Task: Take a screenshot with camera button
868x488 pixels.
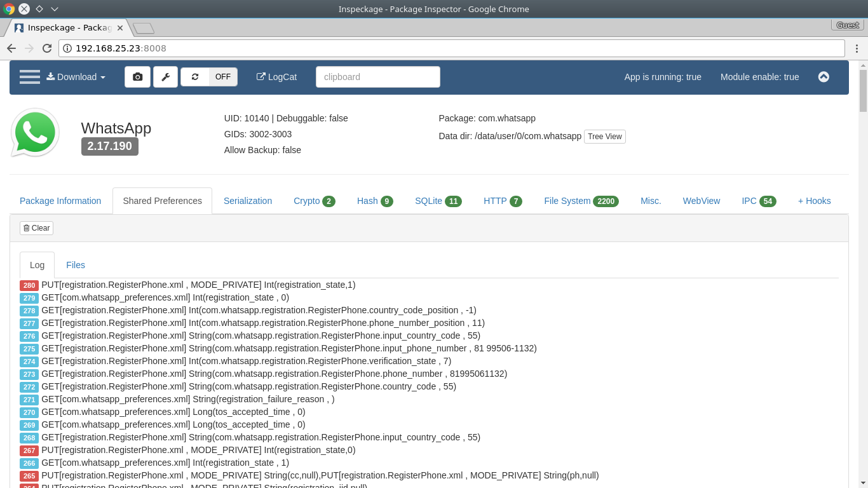Action: [137, 77]
